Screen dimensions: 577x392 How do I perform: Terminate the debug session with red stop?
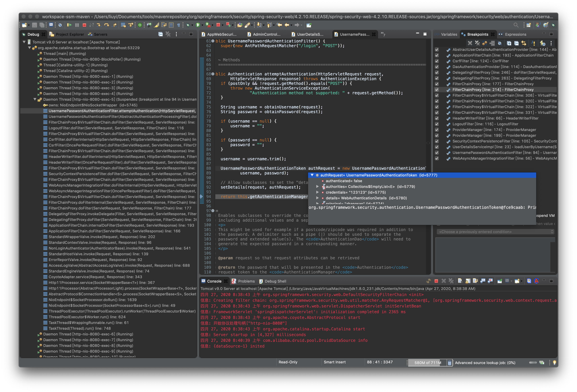(x=84, y=25)
